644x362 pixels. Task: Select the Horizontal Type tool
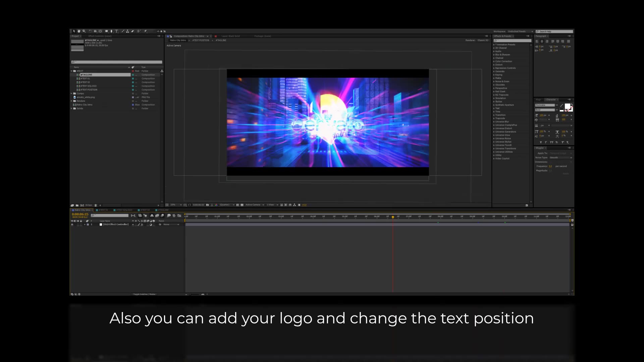point(116,31)
